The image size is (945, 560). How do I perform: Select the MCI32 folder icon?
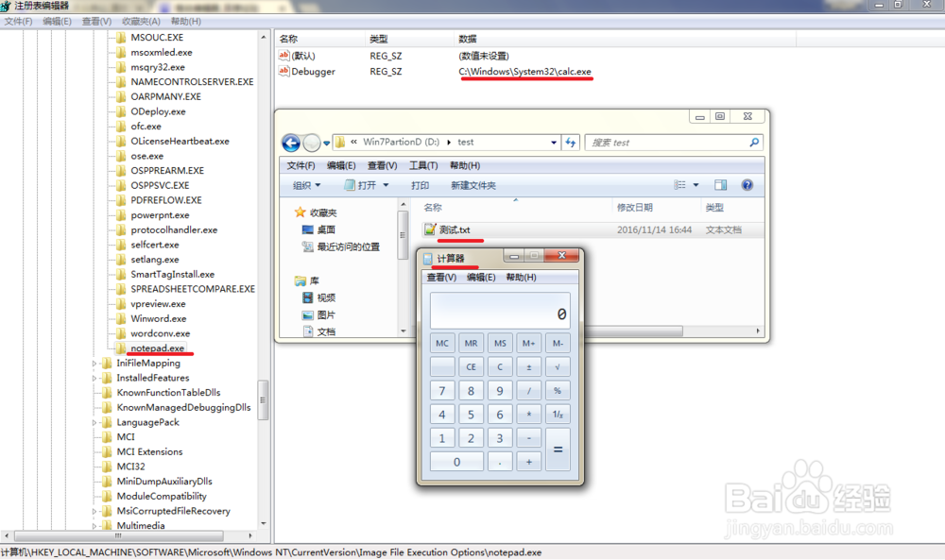[x=108, y=467]
